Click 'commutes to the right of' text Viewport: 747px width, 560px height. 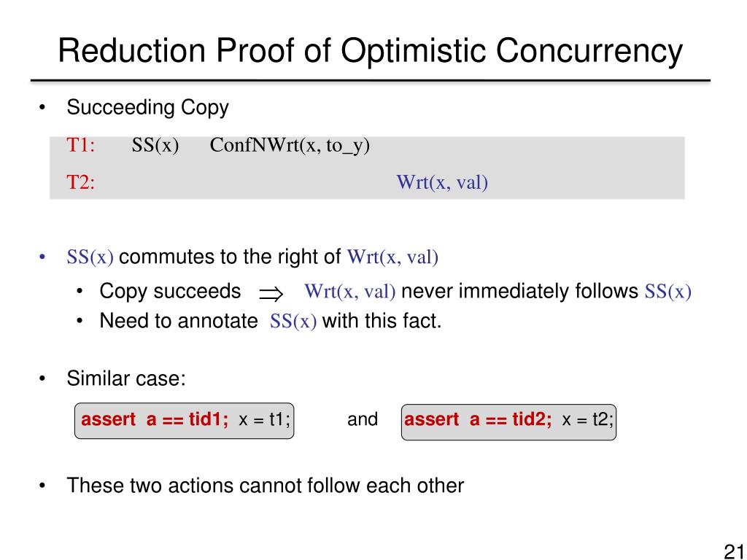230,257
